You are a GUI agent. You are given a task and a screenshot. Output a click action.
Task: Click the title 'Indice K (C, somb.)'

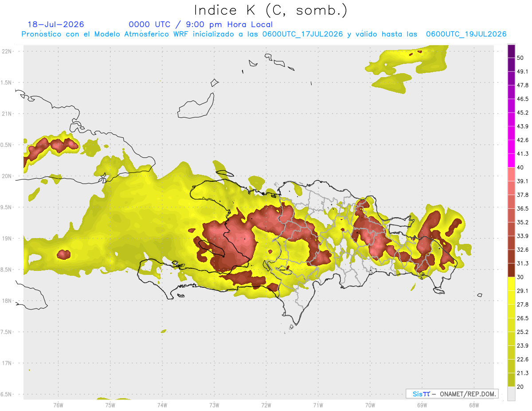pos(270,10)
